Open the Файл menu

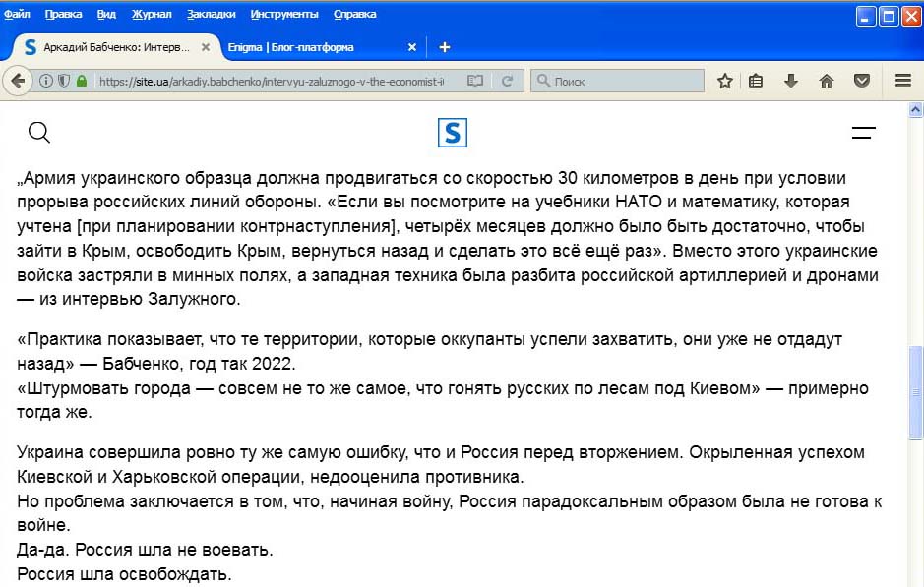[x=17, y=14]
